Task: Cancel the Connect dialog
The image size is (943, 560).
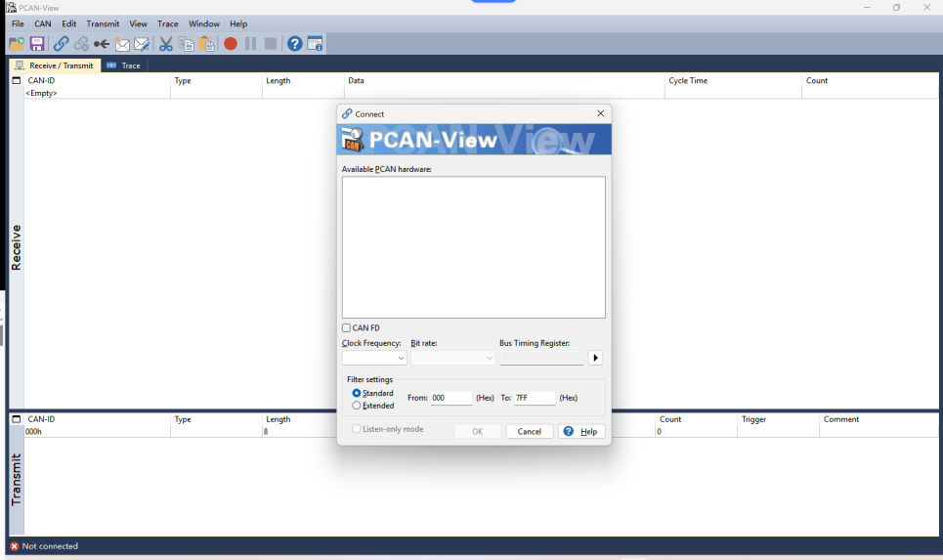Action: (530, 431)
